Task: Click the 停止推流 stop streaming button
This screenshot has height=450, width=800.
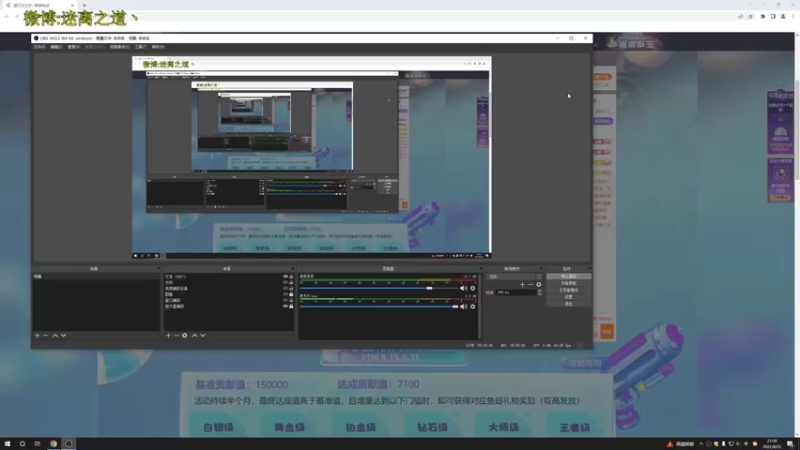Action: [568, 276]
